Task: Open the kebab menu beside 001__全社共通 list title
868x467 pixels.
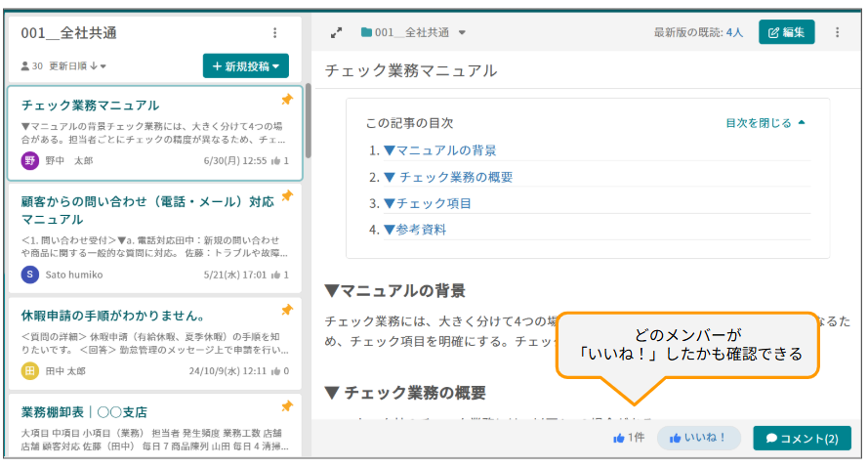Action: point(274,32)
